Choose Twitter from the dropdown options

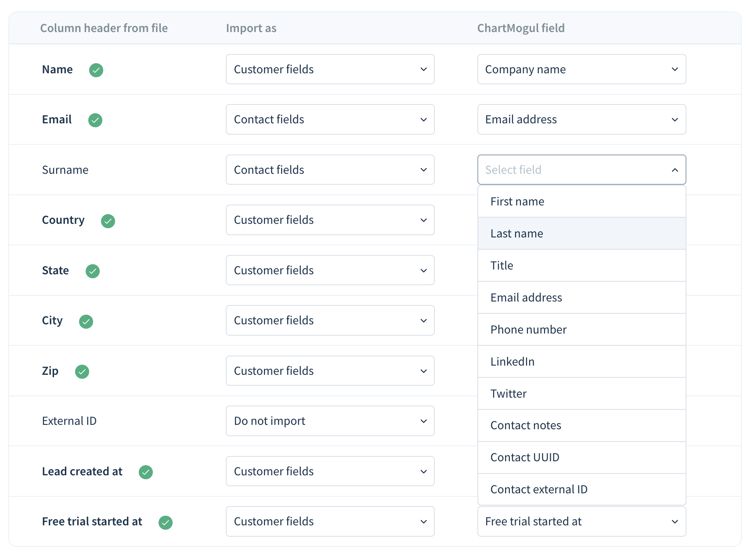point(581,393)
